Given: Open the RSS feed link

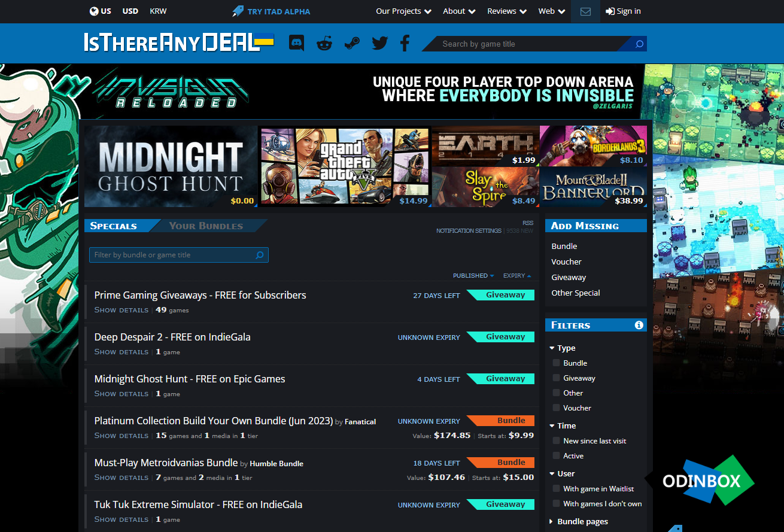Looking at the screenshot, I should point(527,223).
